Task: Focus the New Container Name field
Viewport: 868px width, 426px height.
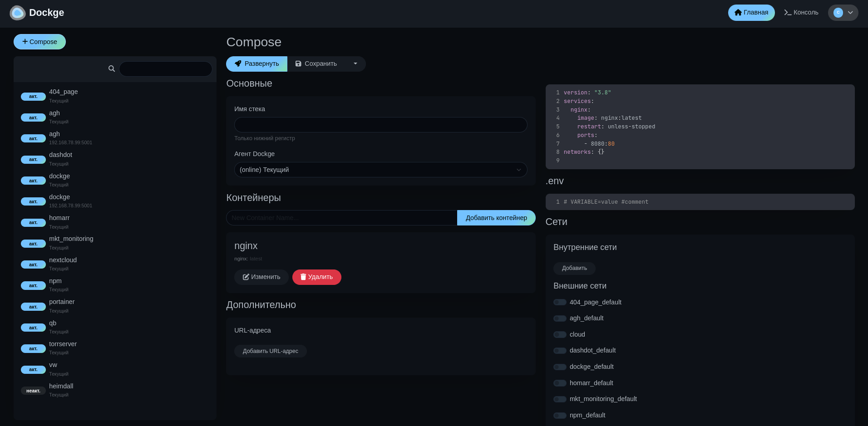Action: click(341, 218)
